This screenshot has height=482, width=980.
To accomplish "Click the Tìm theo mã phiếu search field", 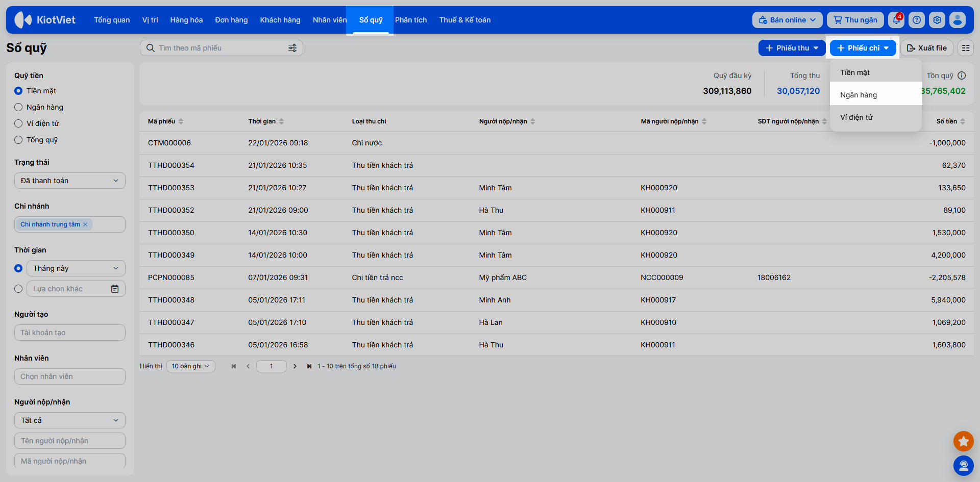I will 219,48.
